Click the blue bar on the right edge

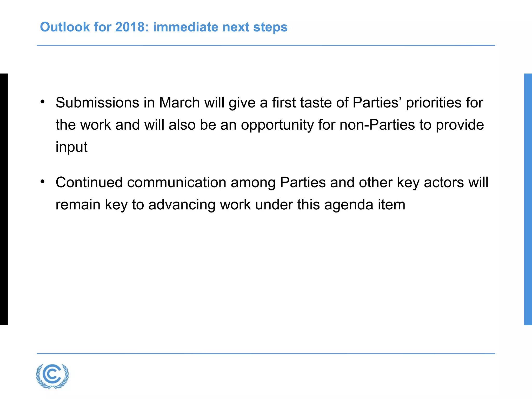click(x=528, y=199)
